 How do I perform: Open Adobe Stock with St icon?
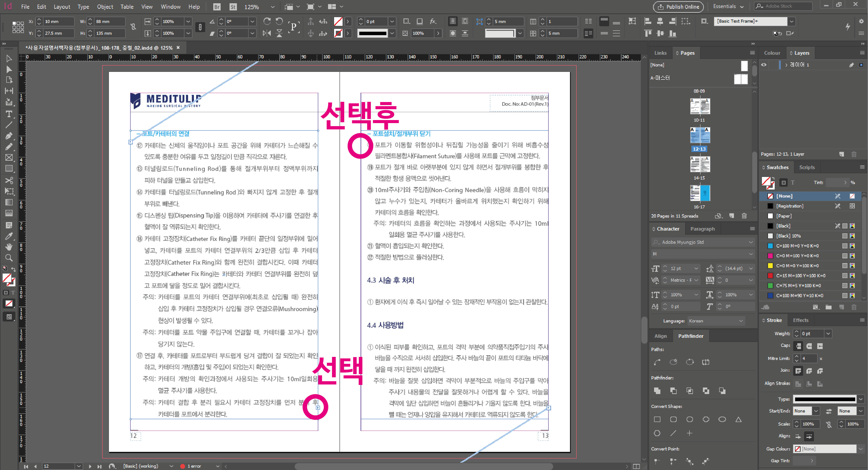233,7
